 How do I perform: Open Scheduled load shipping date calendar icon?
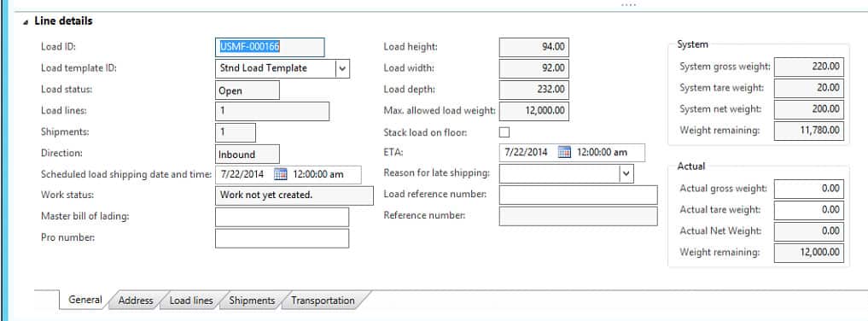click(x=281, y=174)
